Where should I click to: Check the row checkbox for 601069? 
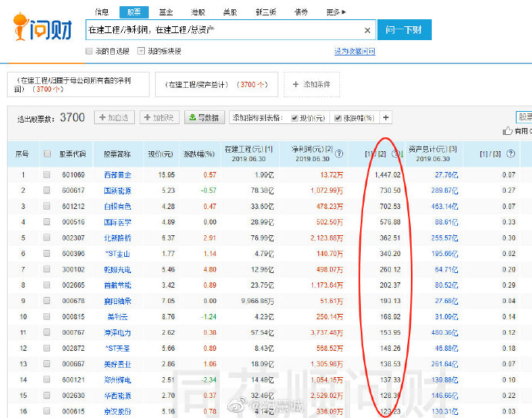(x=47, y=175)
